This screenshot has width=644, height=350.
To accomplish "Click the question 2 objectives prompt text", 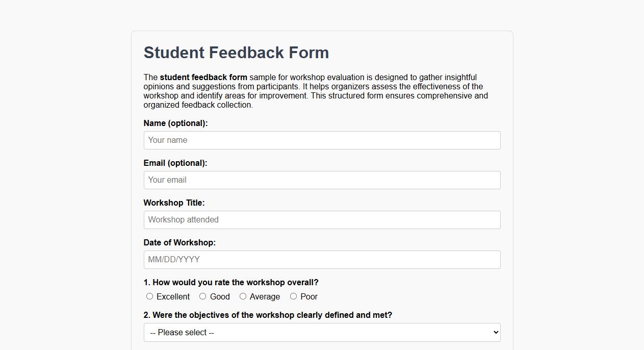I will 268,315.
